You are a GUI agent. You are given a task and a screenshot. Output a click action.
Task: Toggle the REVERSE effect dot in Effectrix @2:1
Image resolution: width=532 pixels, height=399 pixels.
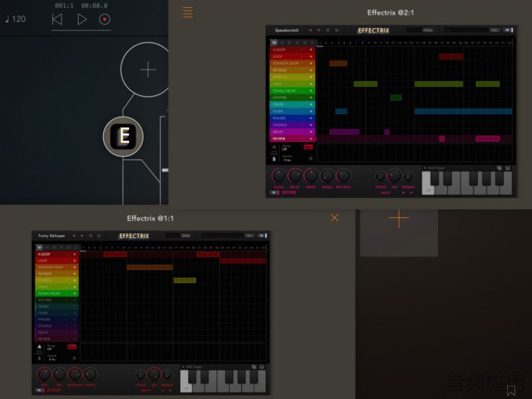[x=311, y=70]
